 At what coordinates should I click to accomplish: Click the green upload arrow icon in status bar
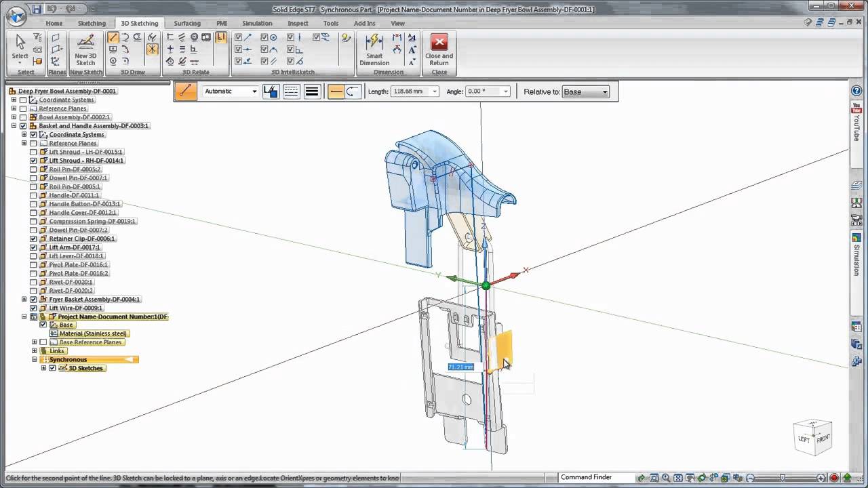[848, 478]
